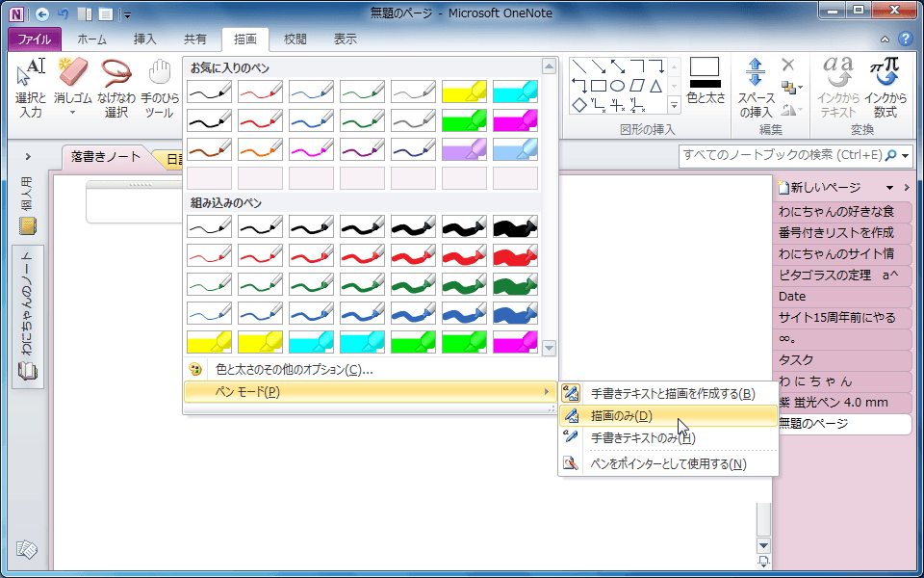Click スペースの挿入 insert space button
Viewport: 924px width, 578px height.
pyautogui.click(x=756, y=88)
